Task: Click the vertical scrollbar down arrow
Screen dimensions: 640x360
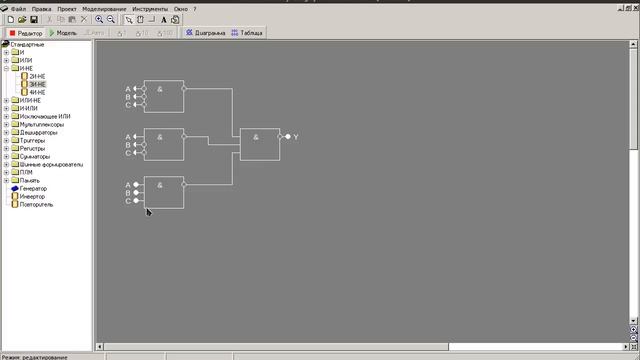Action: [x=633, y=321]
